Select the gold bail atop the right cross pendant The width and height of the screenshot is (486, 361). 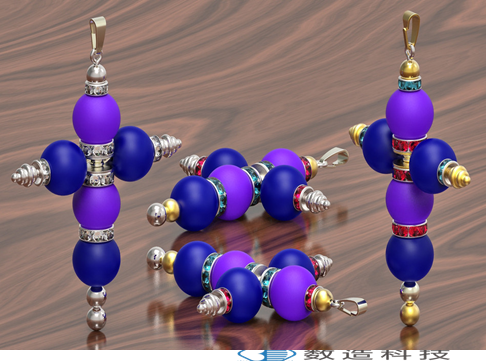[410, 29]
